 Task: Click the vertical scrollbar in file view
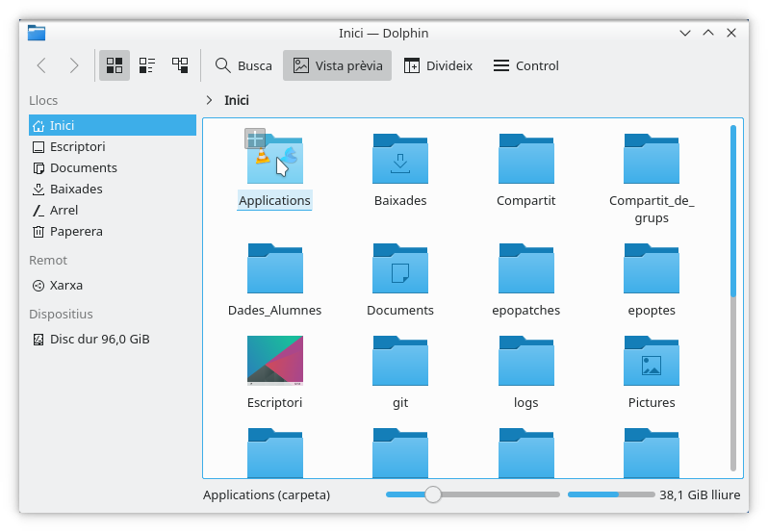[x=733, y=297]
